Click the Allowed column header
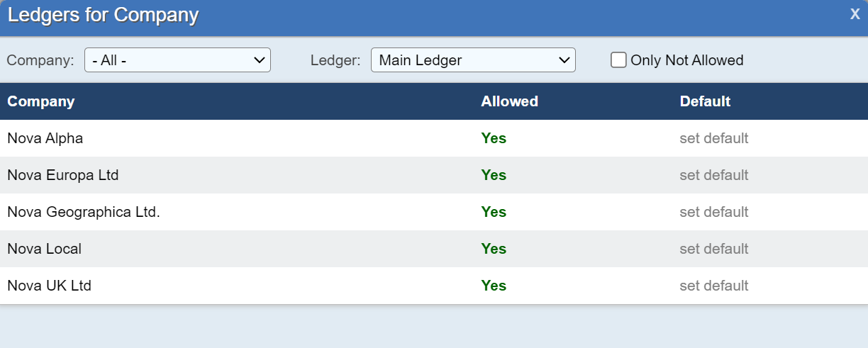 (x=509, y=101)
